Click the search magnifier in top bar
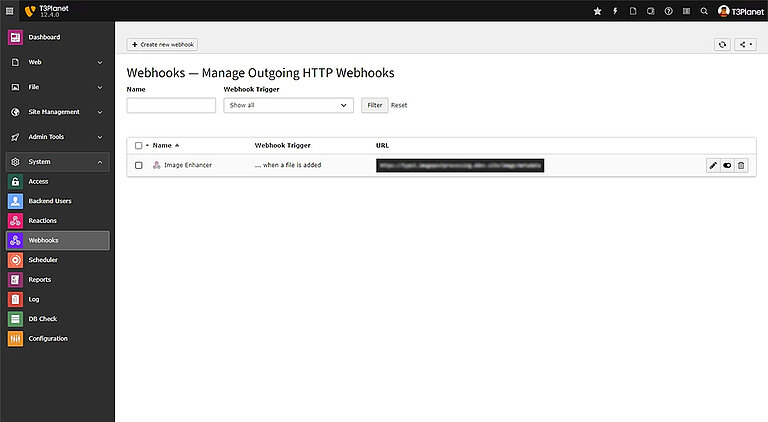 click(704, 11)
